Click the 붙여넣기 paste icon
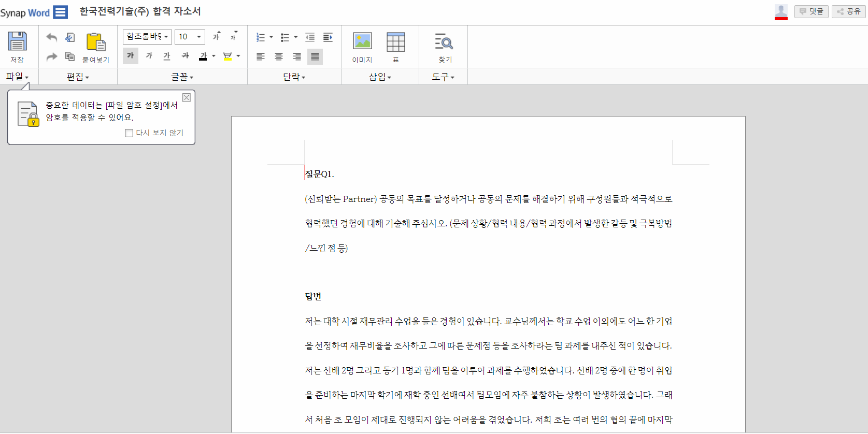 [96, 42]
